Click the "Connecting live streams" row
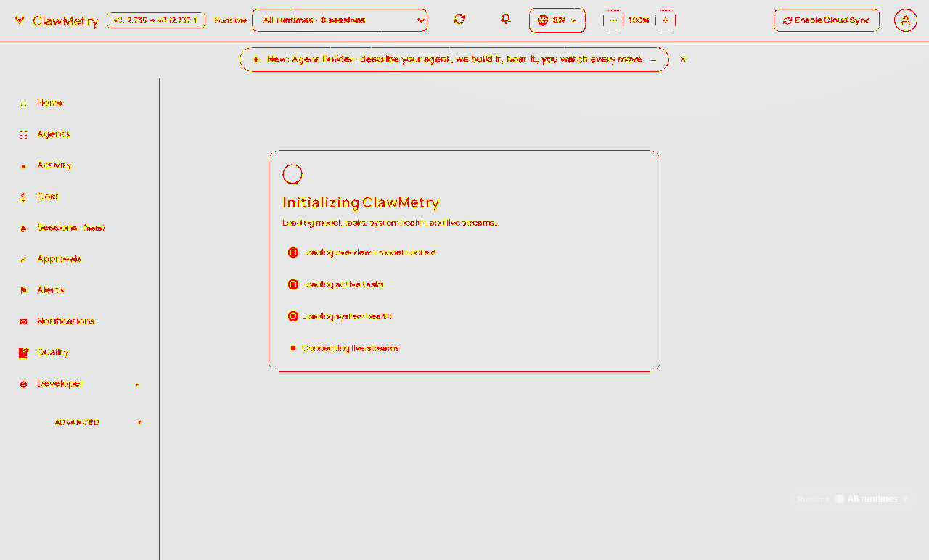The image size is (929, 560). pyautogui.click(x=464, y=348)
